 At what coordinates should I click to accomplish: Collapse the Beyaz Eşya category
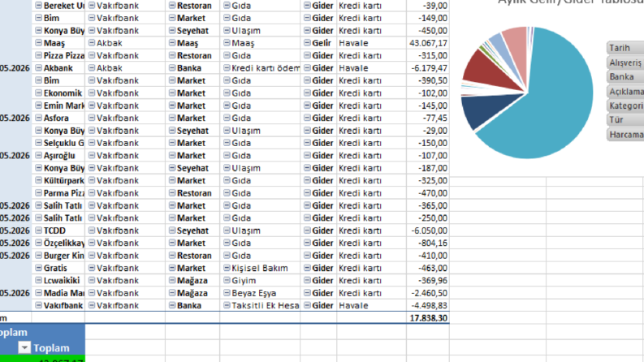coord(227,293)
